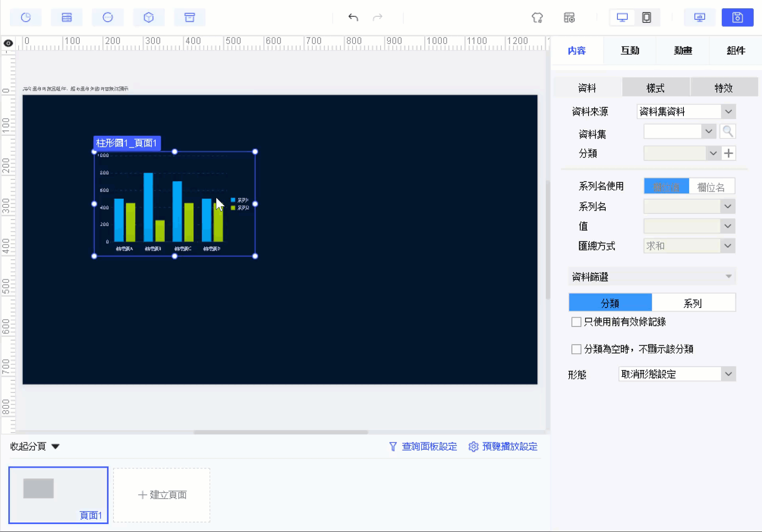Click the plus icon next to 分類
This screenshot has height=532, width=762.
(x=728, y=153)
